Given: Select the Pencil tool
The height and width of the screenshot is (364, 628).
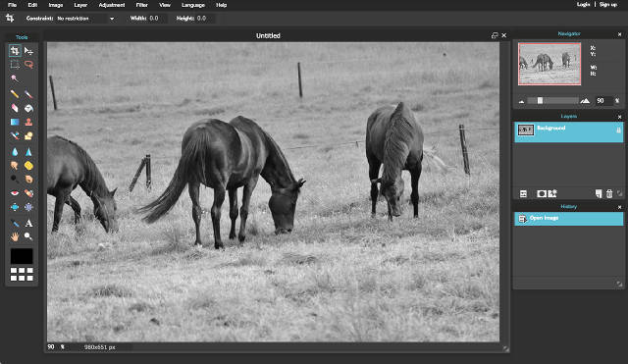Looking at the screenshot, I should pyautogui.click(x=15, y=94).
